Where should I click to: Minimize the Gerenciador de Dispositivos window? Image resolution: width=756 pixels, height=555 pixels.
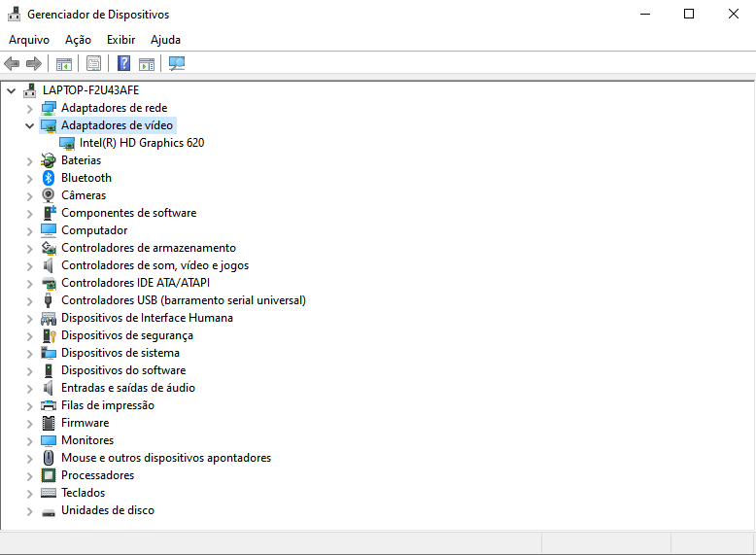[645, 14]
